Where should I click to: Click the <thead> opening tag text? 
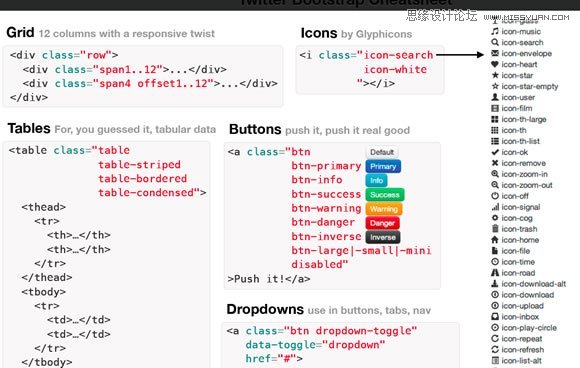click(44, 207)
